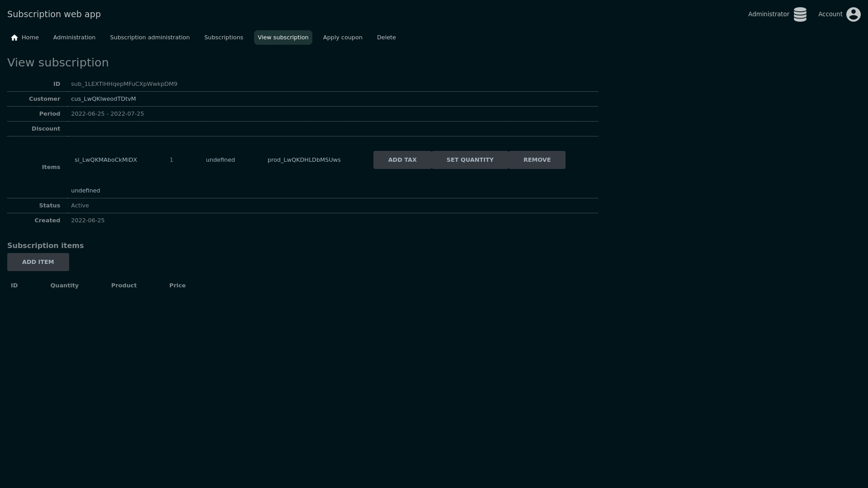868x488 pixels.
Task: Click the ADD ITEM button
Action: pyautogui.click(x=38, y=262)
